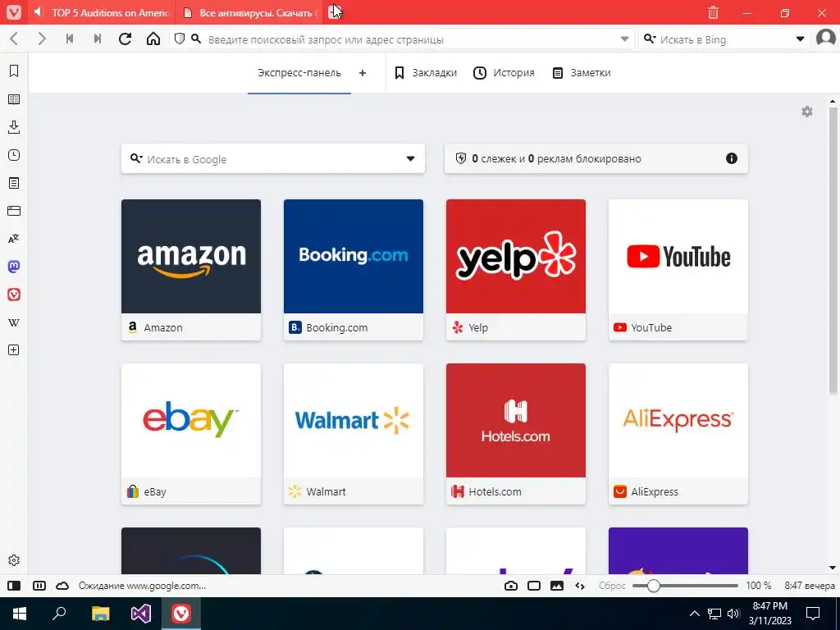The height and width of the screenshot is (630, 840).
Task: Open the Mastodon web panel
Action: click(x=14, y=267)
